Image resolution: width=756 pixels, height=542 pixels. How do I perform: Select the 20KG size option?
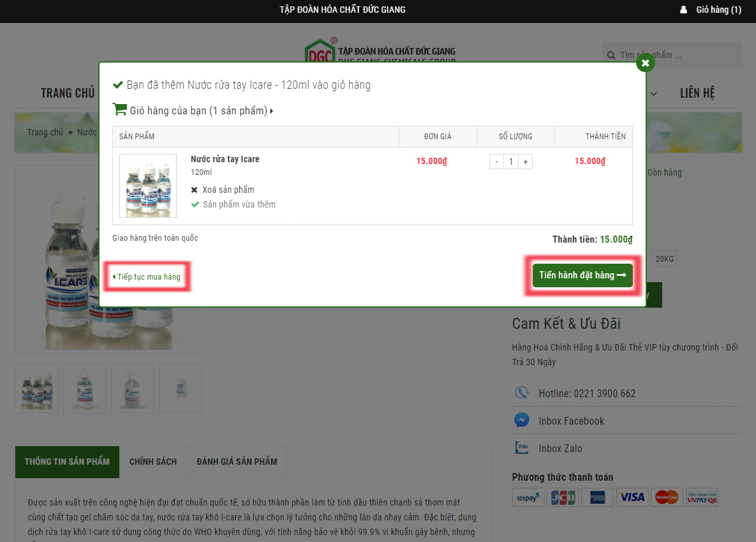(x=664, y=259)
